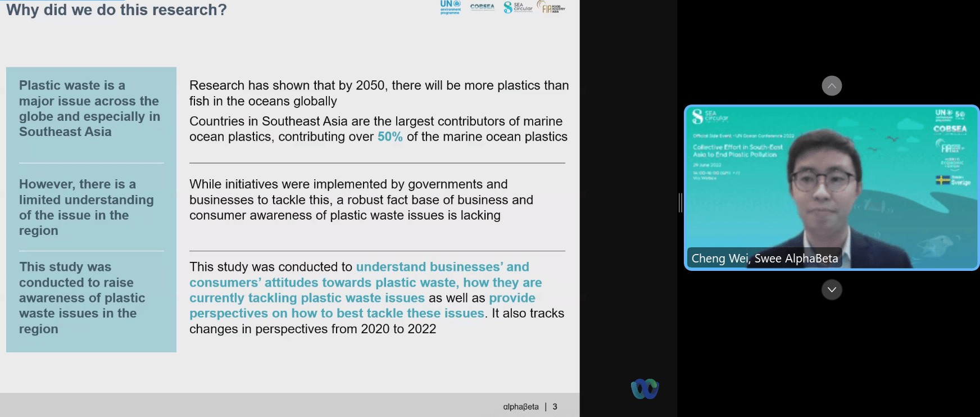Click the "Cheng Wei, Swee AlphaBeta" name label
980x417 pixels.
pyautogui.click(x=764, y=258)
